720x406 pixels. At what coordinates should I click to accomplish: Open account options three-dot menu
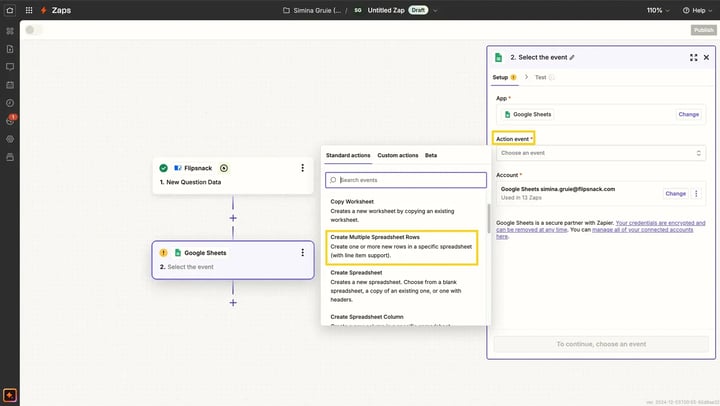tap(696, 193)
